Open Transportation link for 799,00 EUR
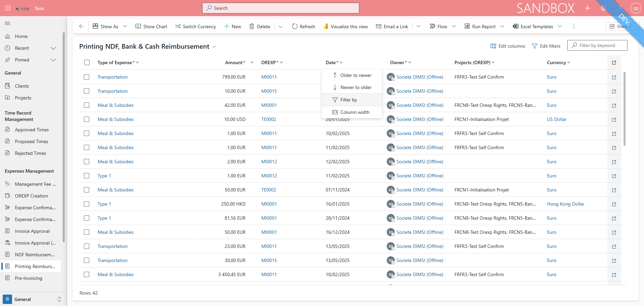 click(x=112, y=77)
